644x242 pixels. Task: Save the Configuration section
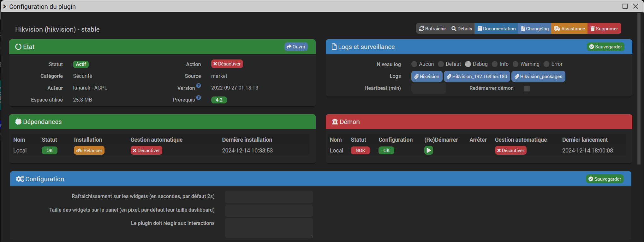tap(605, 179)
